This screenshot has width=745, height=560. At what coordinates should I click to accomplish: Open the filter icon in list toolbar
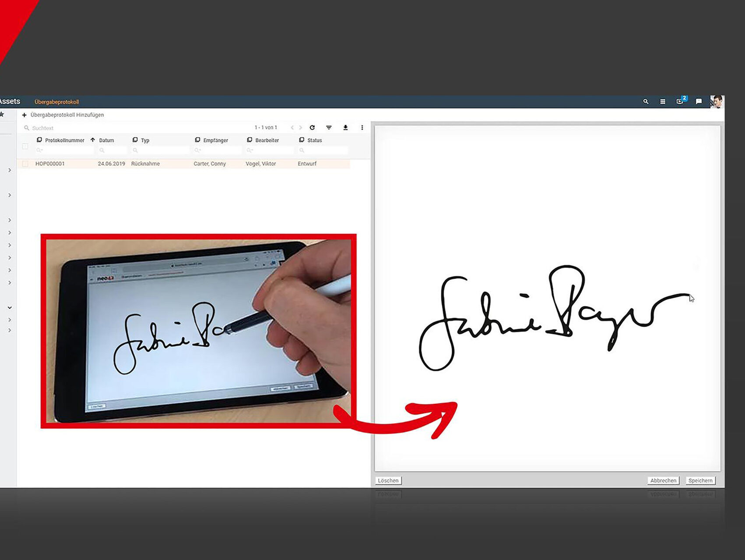click(x=329, y=127)
